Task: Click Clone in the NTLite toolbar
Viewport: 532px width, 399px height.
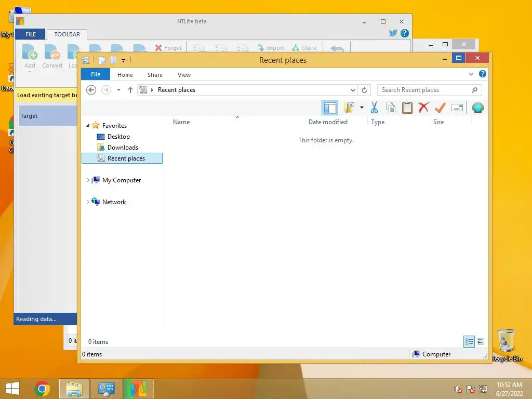Action: coord(304,48)
